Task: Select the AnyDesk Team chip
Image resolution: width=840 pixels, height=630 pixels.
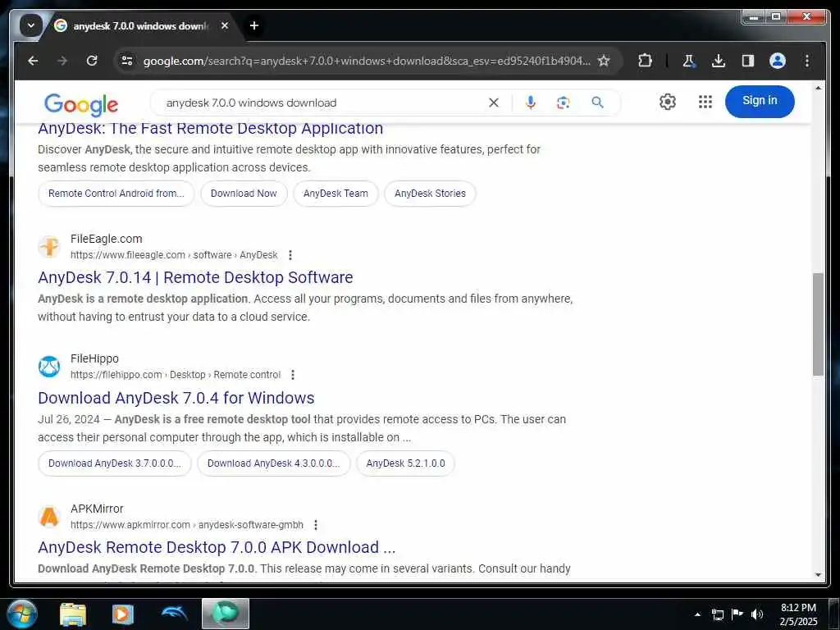Action: 336,194
